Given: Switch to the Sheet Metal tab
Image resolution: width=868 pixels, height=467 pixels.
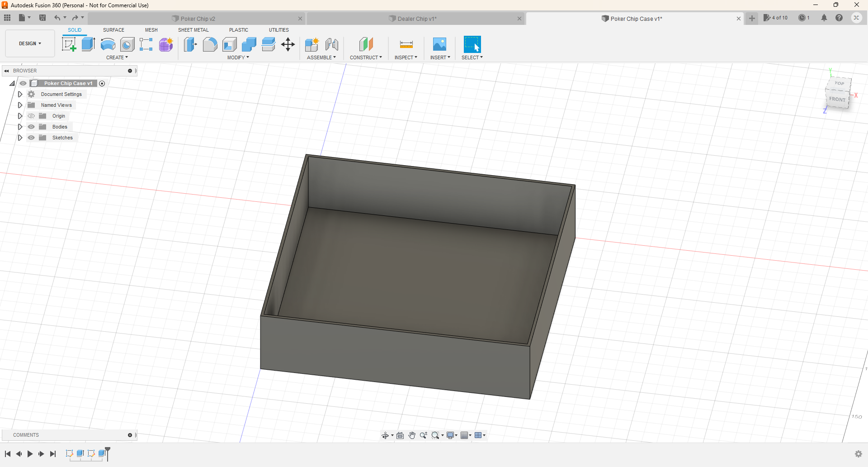Looking at the screenshot, I should click(193, 30).
